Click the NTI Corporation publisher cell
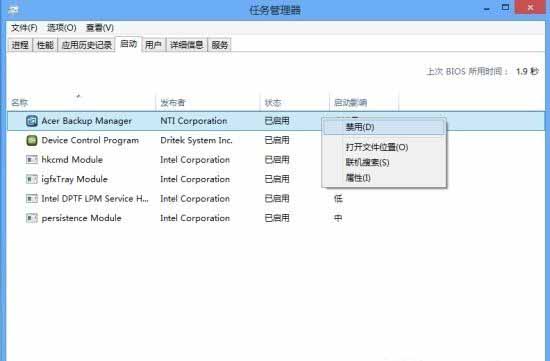550x361 pixels. point(194,121)
